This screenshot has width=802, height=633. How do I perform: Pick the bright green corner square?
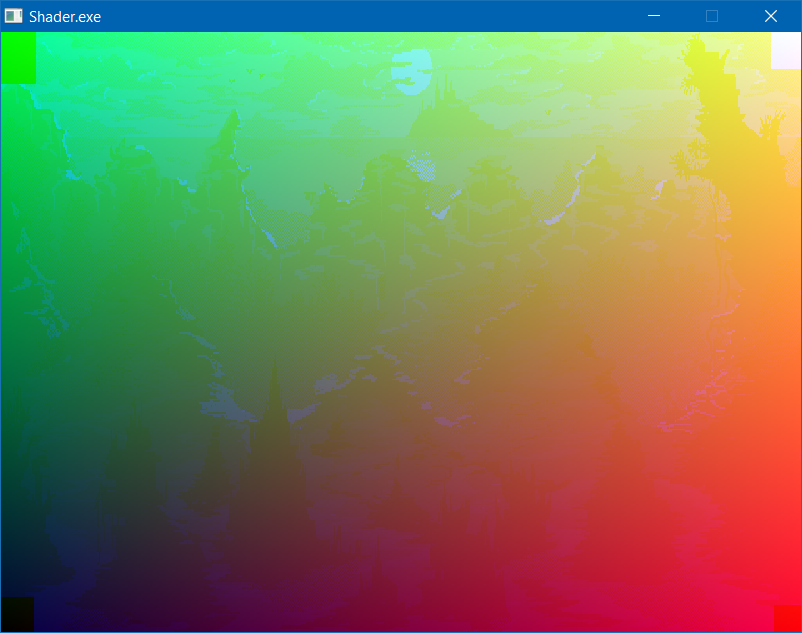(18, 58)
